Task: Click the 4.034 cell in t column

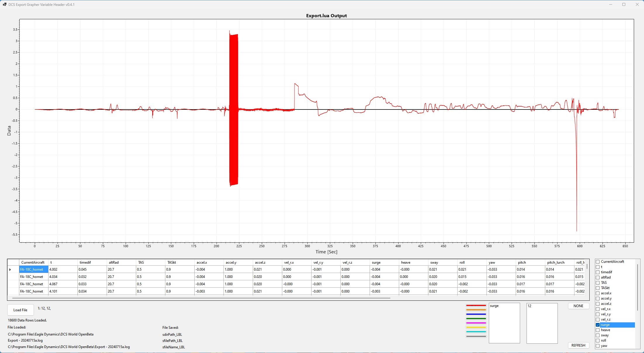Action: 63,277
